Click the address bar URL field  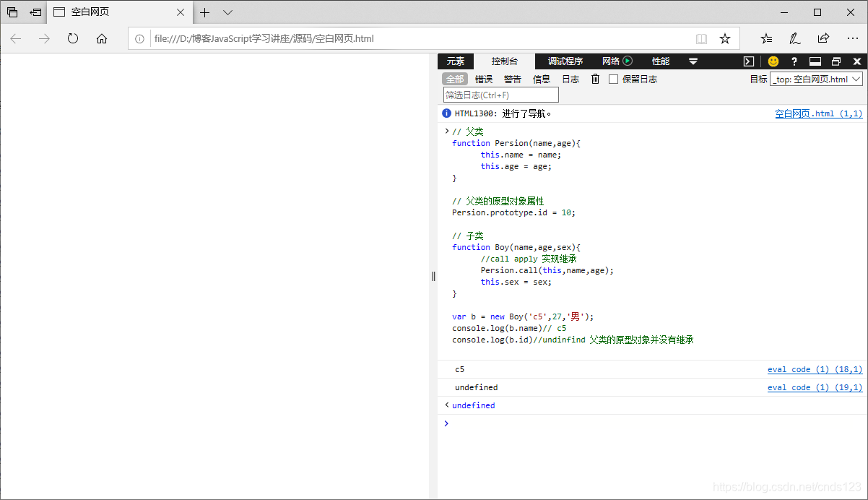point(419,38)
